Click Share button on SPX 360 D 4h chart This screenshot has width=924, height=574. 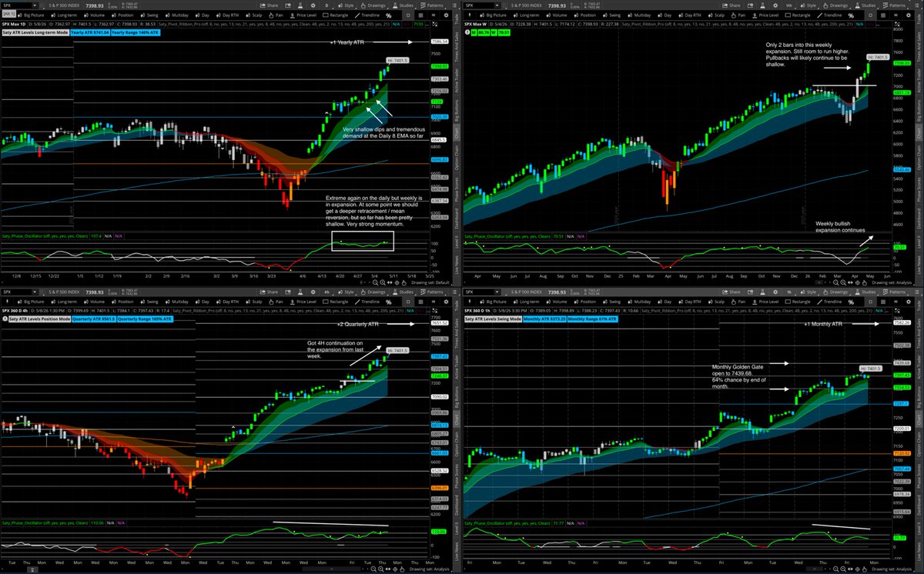tap(269, 292)
